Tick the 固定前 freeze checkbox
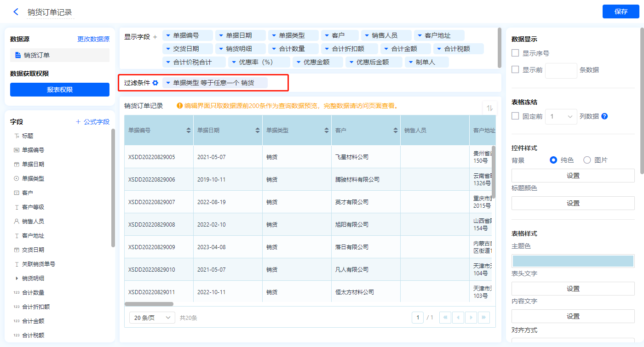The image size is (644, 347). coord(516,116)
